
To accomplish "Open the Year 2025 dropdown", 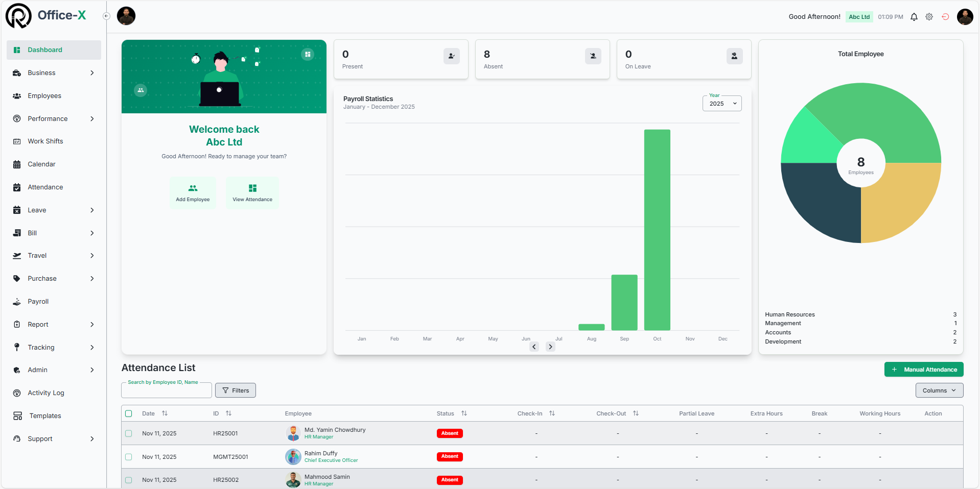I will tap(721, 104).
